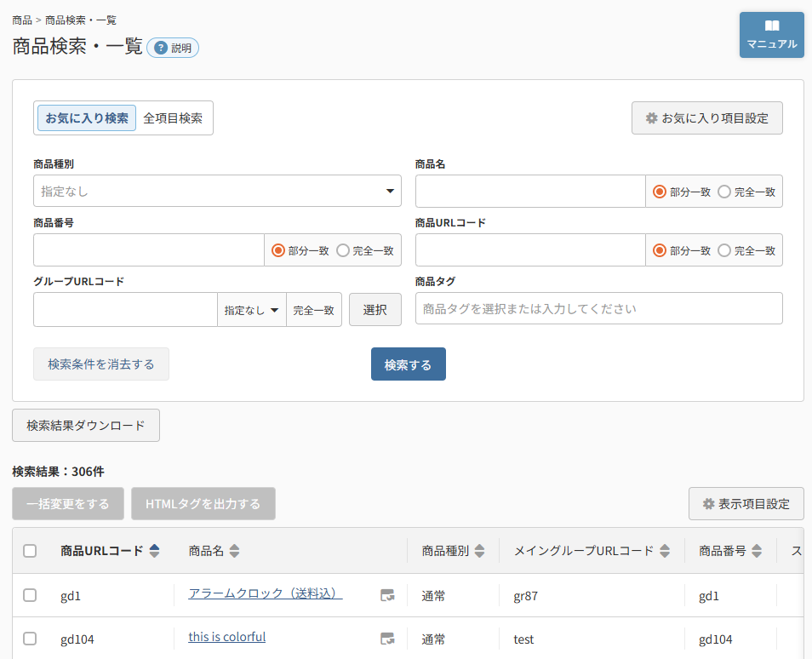Focus the 商品名 text field
The width and height of the screenshot is (812, 659).
(530, 192)
